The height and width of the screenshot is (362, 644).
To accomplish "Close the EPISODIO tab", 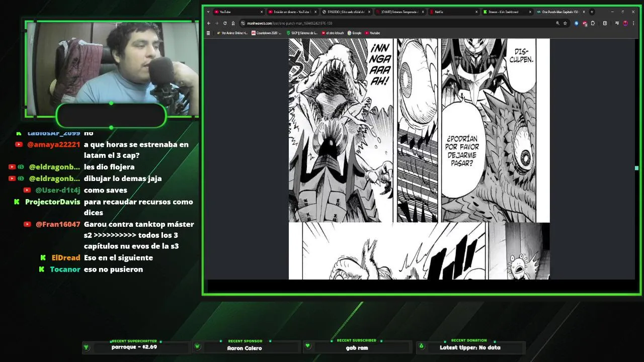I will pyautogui.click(x=369, y=12).
